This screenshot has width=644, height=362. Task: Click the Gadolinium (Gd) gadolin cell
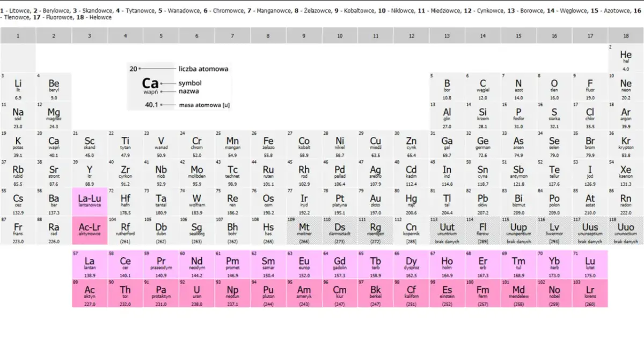point(340,264)
